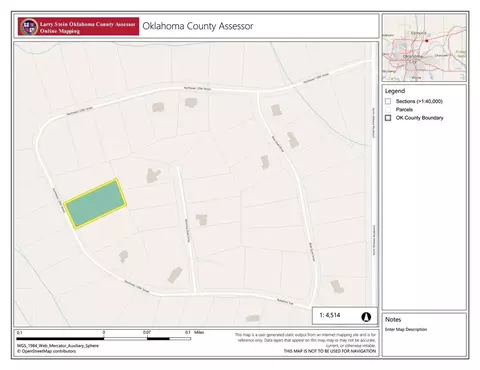Select the highlighted green parcel
480x370 pixels.
click(x=95, y=204)
